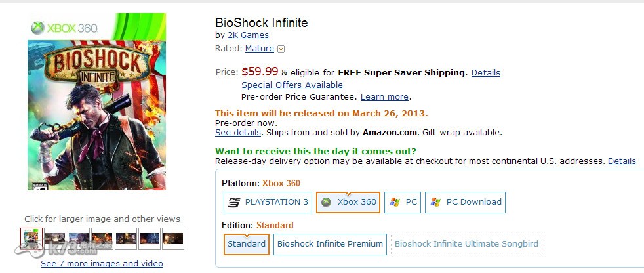
Task: Expand the Mature rating dropdown arrow
Action: pos(281,49)
